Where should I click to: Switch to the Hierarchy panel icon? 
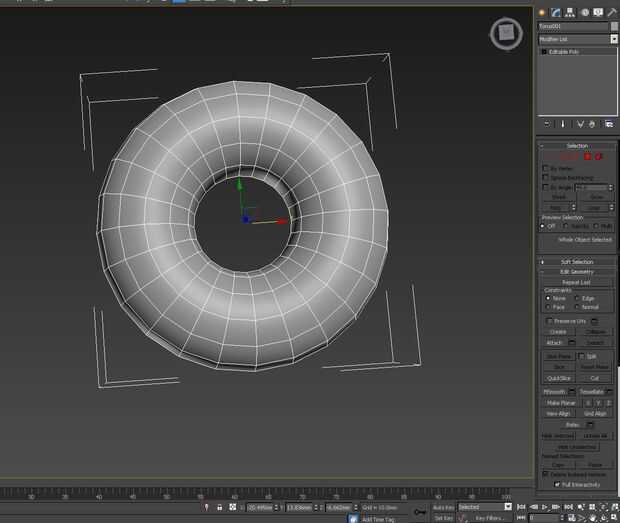pos(569,12)
